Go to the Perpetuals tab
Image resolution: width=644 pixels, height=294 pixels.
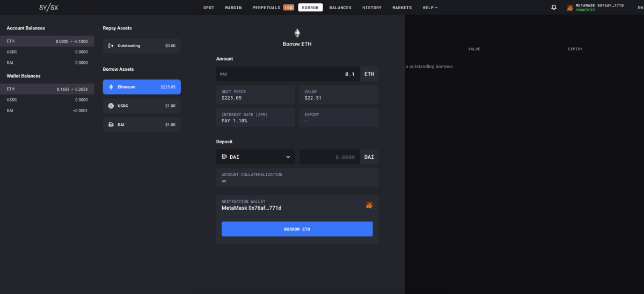(x=266, y=8)
